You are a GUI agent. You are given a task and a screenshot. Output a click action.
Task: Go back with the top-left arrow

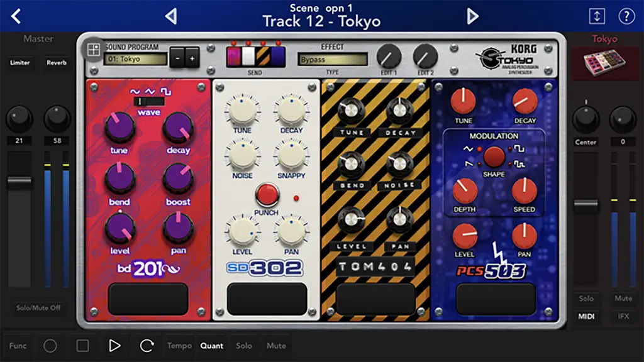tap(16, 16)
